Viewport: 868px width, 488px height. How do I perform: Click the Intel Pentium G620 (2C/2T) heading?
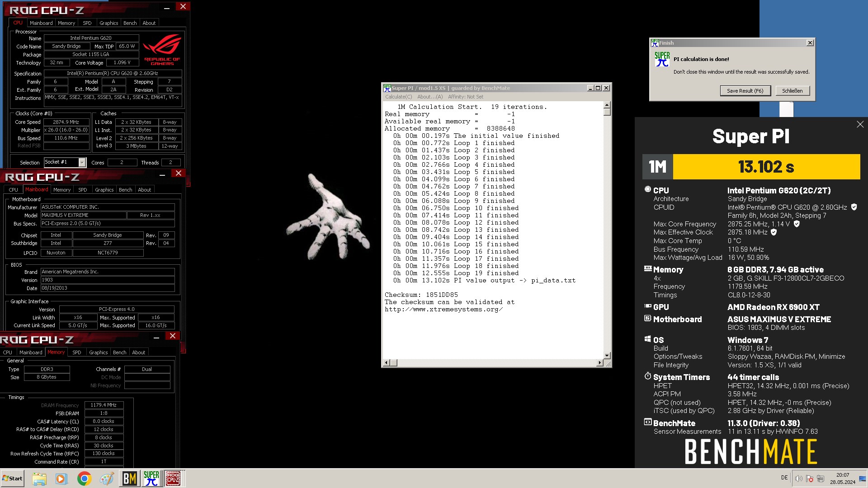(779, 191)
